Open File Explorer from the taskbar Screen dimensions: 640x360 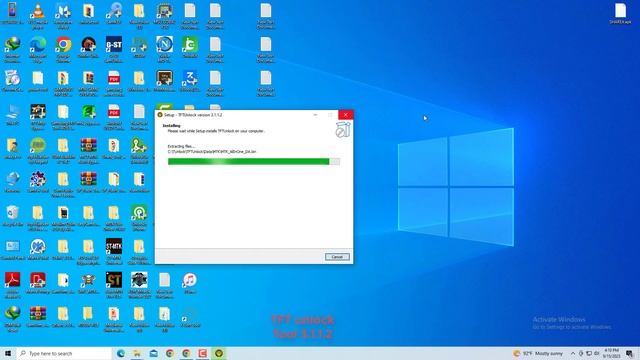tap(137, 353)
